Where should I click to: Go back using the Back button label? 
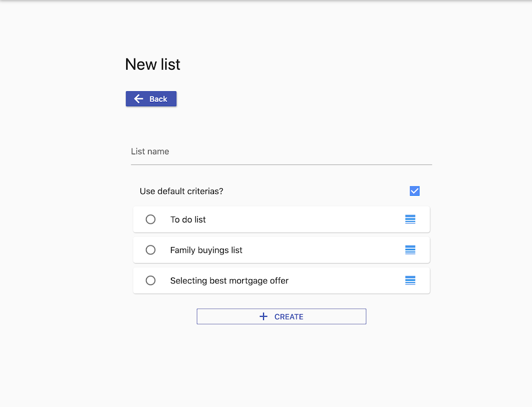[x=158, y=99]
